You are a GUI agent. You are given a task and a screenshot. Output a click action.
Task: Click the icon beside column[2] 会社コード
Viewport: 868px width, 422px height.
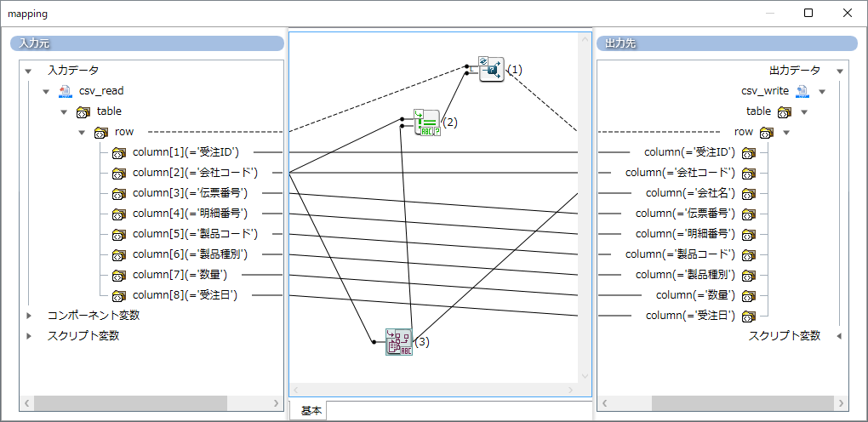(118, 174)
